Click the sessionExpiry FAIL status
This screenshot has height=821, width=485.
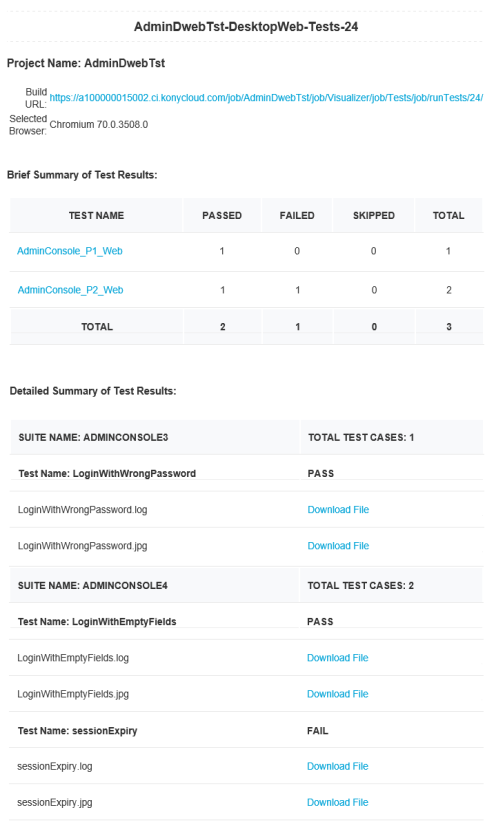(x=317, y=730)
